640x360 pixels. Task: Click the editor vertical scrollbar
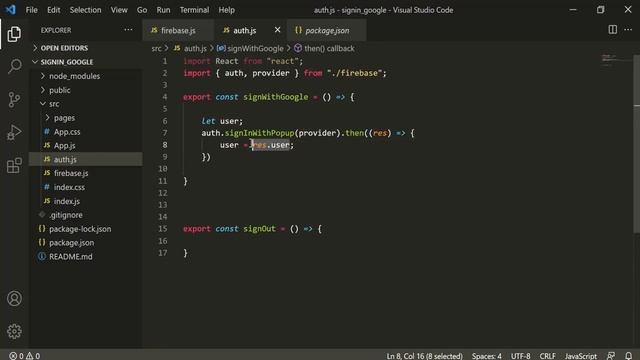click(636, 143)
